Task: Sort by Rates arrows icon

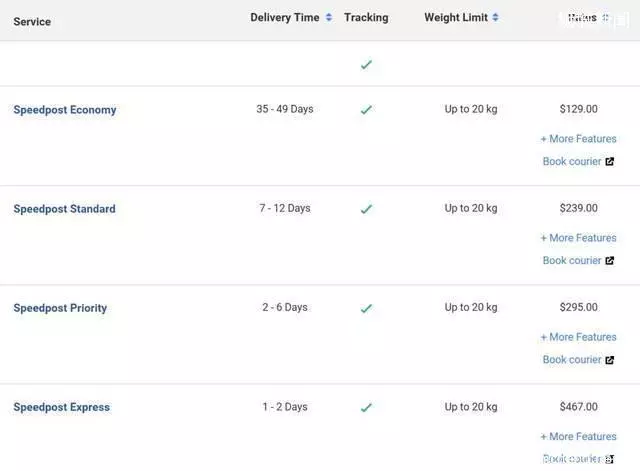Action: (605, 18)
